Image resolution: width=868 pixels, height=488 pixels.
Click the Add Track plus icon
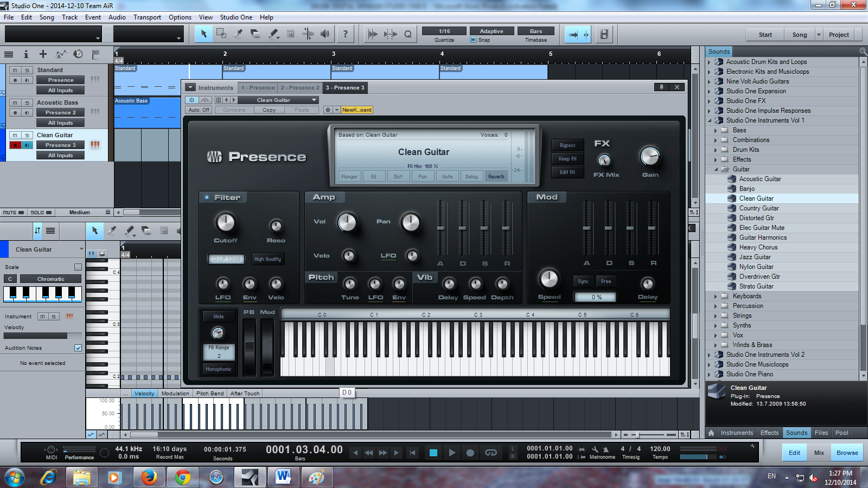click(x=43, y=54)
